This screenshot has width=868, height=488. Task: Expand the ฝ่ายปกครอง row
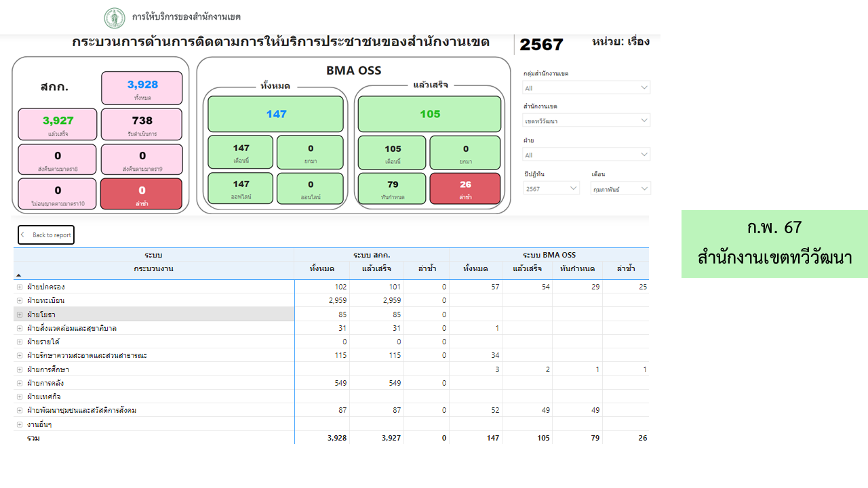point(20,287)
